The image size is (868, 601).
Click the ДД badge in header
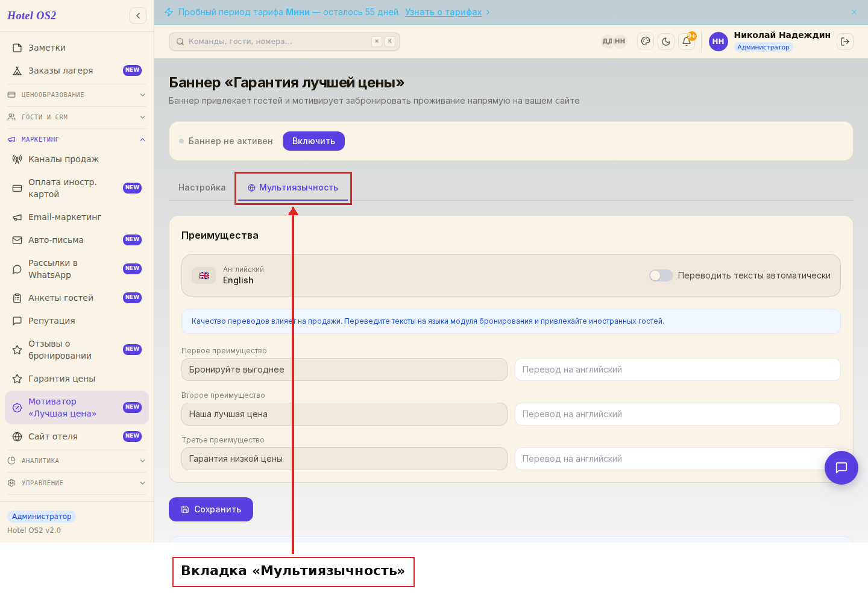[x=607, y=42]
